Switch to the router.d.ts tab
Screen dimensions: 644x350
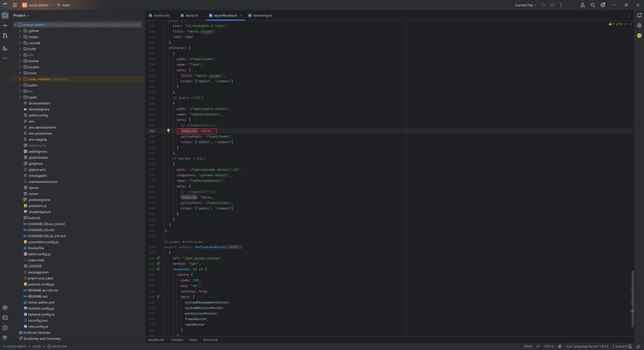click(159, 15)
